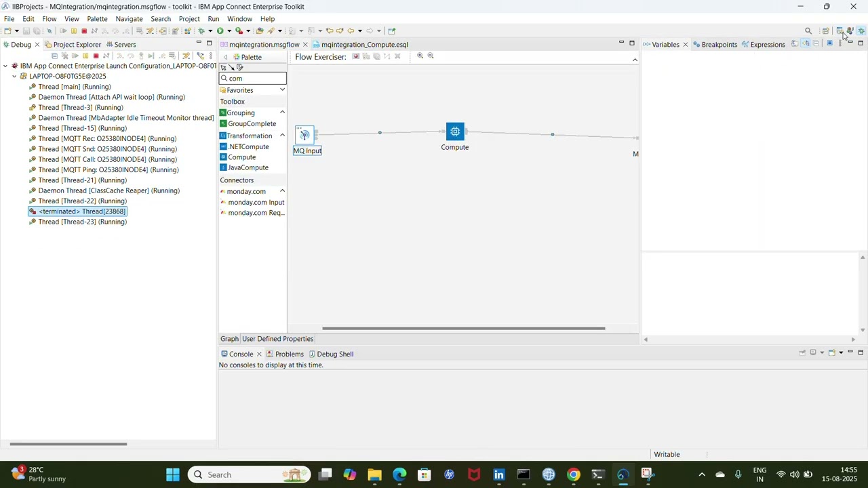
Task: Click the Debug bug icon in main toolbar
Action: coord(201,30)
